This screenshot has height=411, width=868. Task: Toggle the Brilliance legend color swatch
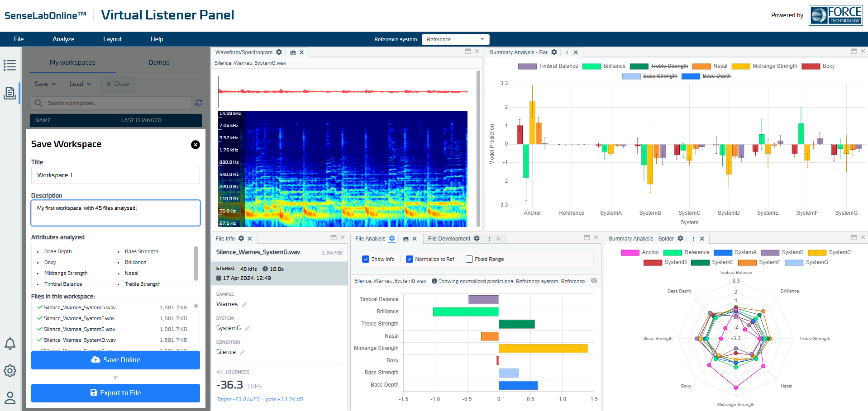coord(591,66)
